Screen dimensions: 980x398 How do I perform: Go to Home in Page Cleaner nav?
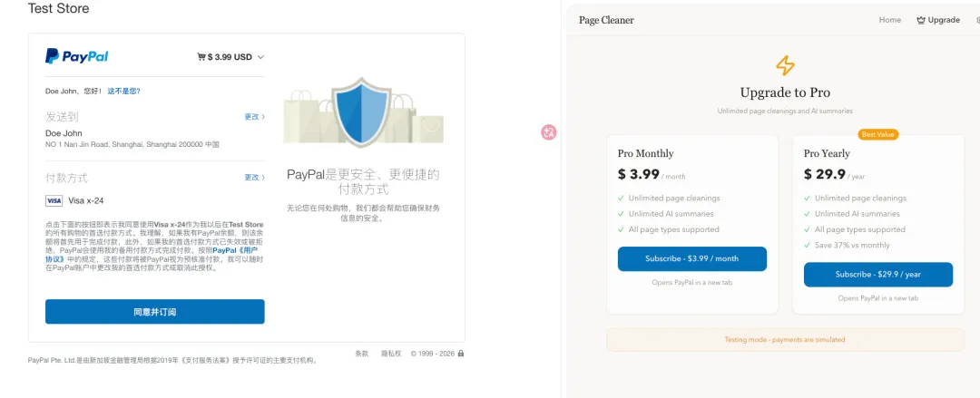889,20
